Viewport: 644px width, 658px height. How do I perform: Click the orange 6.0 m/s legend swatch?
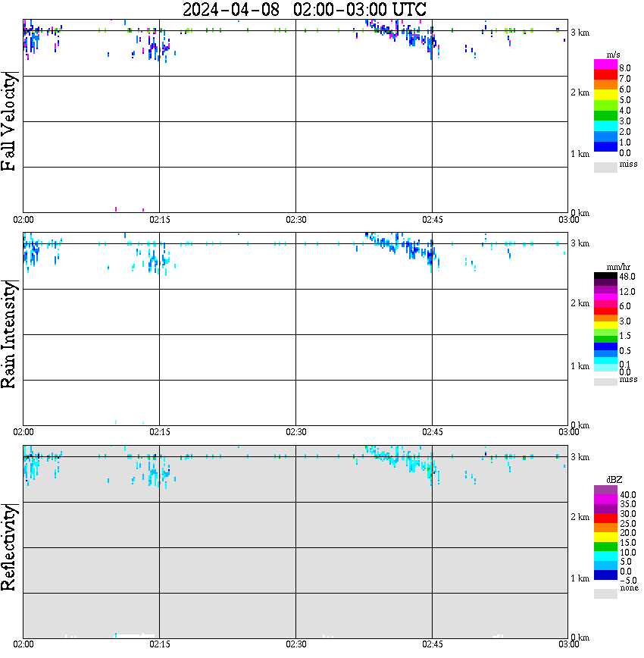tap(605, 85)
